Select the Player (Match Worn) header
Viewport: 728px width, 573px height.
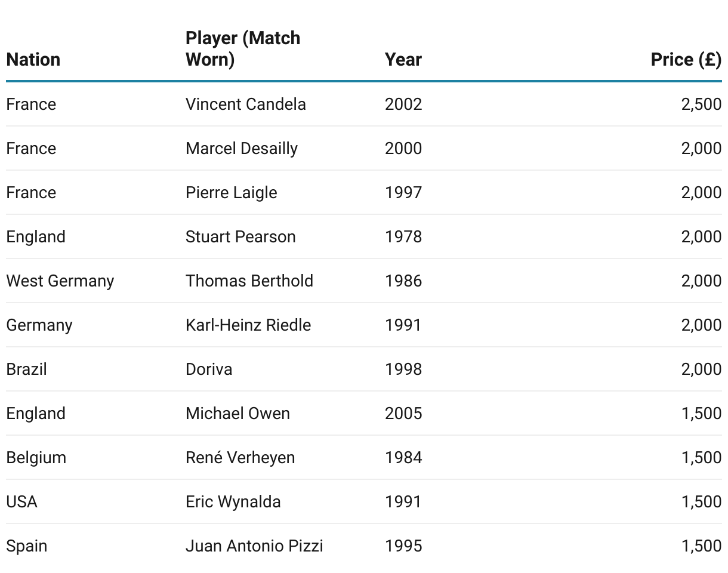tap(243, 49)
